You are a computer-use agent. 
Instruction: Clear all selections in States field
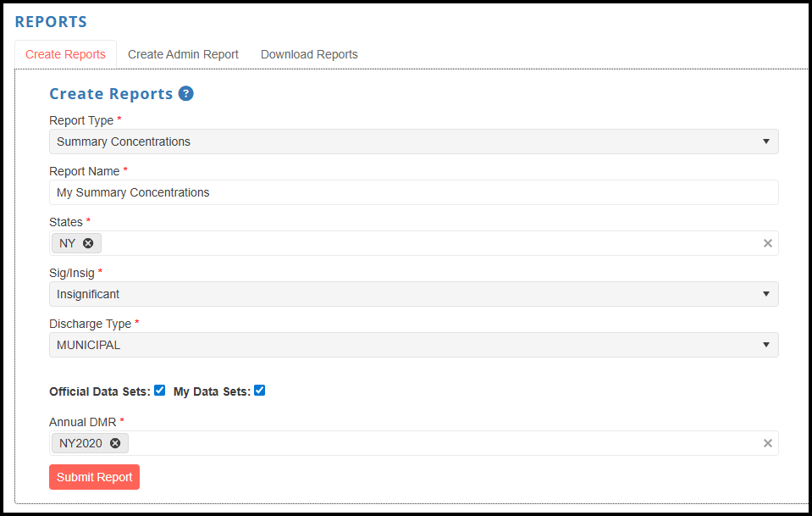point(767,243)
